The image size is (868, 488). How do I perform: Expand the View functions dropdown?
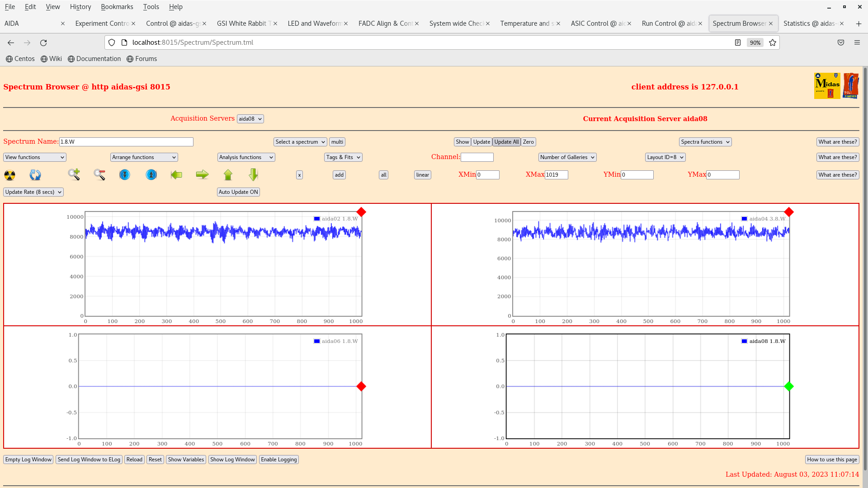pyautogui.click(x=35, y=157)
